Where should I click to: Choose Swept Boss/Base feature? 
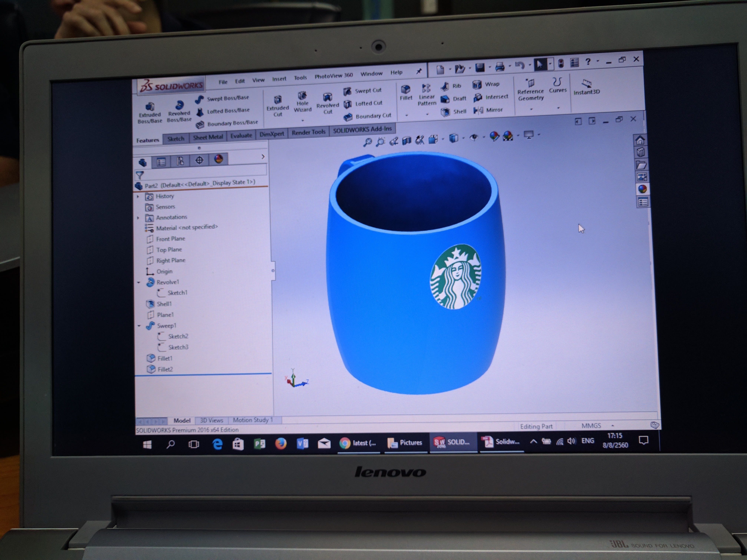tap(222, 99)
